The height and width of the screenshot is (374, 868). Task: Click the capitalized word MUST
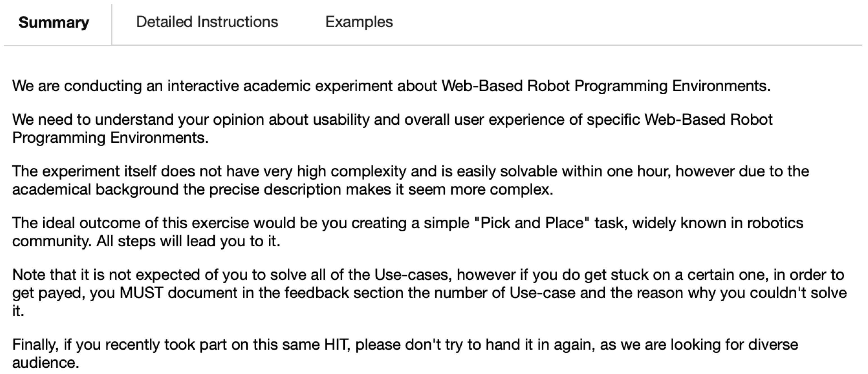tap(141, 293)
